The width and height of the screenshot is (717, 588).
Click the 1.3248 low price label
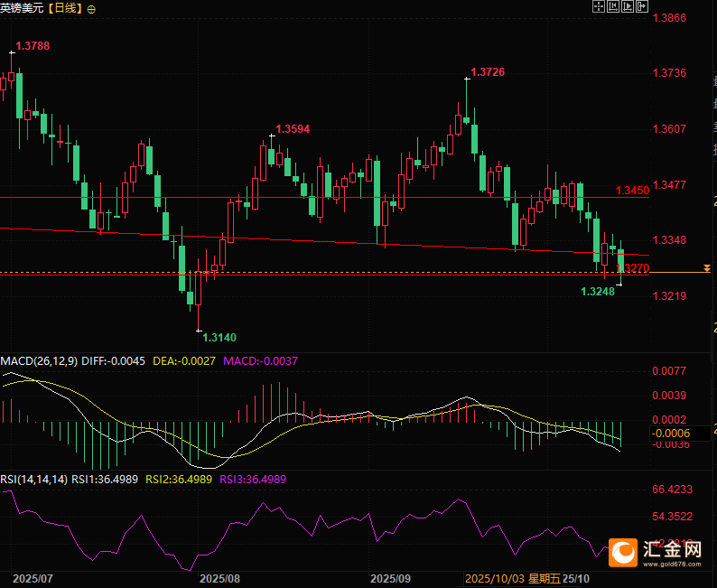(x=598, y=291)
